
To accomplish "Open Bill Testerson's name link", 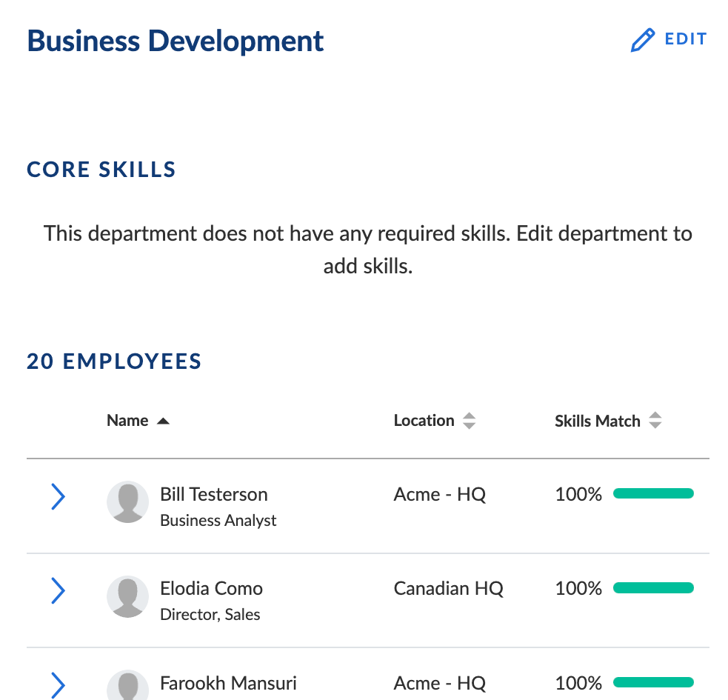I will [x=214, y=494].
